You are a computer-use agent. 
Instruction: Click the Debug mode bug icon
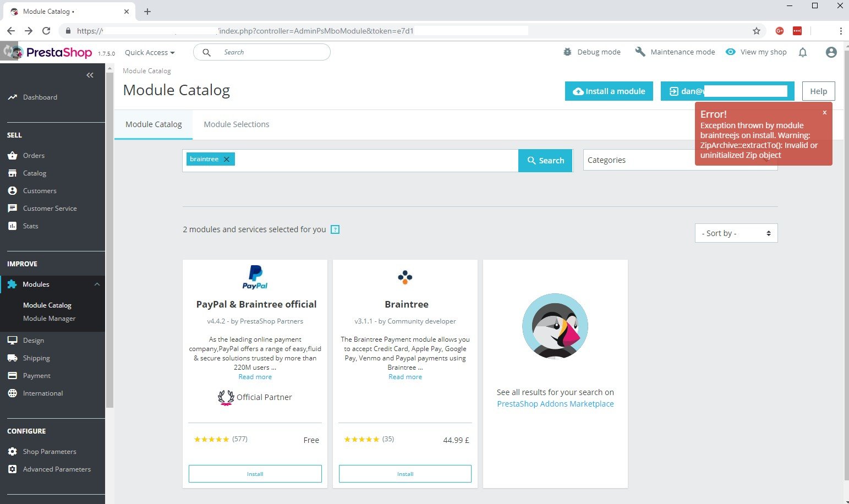click(x=567, y=52)
